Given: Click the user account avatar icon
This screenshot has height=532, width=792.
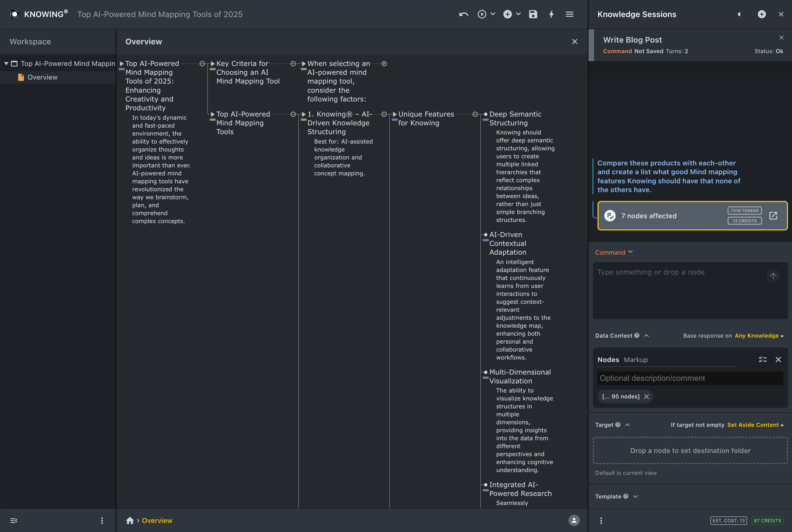Looking at the screenshot, I should tap(574, 520).
